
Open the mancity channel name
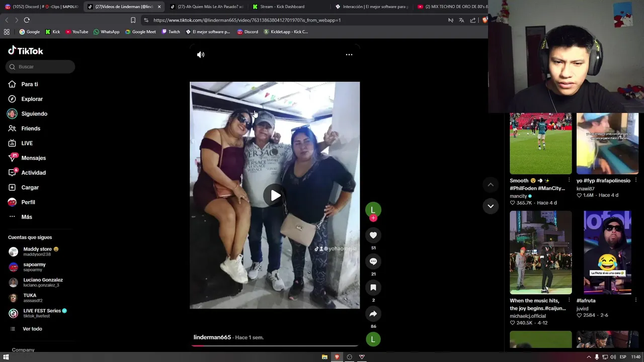(518, 196)
